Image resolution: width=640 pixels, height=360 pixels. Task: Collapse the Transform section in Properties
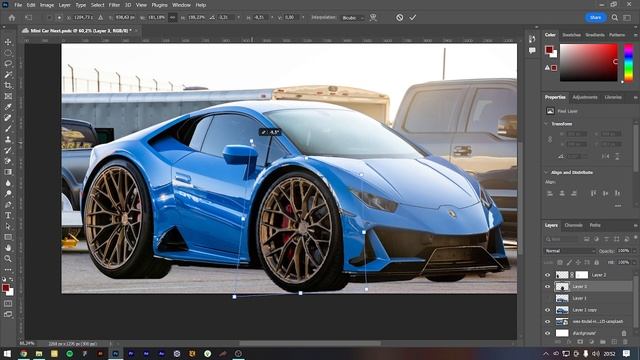point(547,124)
